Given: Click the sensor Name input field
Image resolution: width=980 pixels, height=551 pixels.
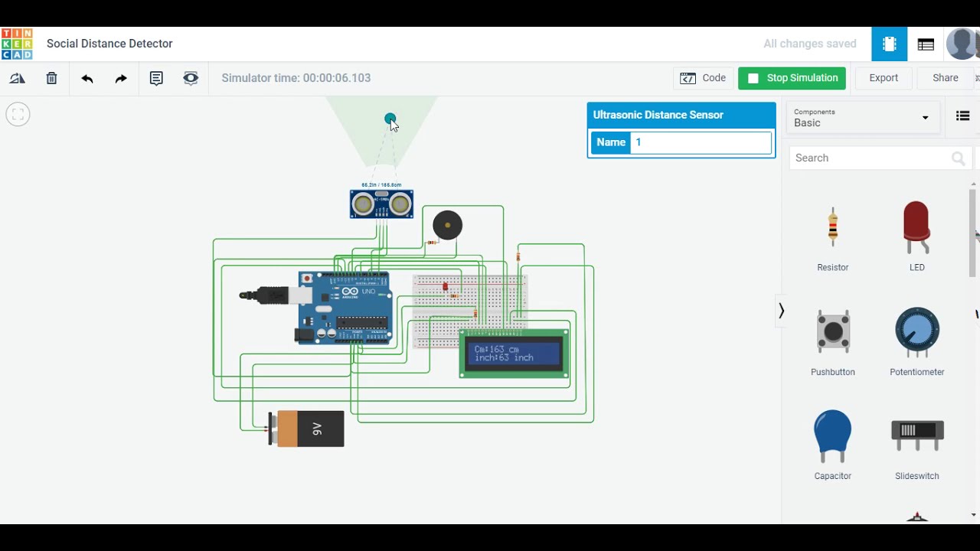Looking at the screenshot, I should pos(701,142).
